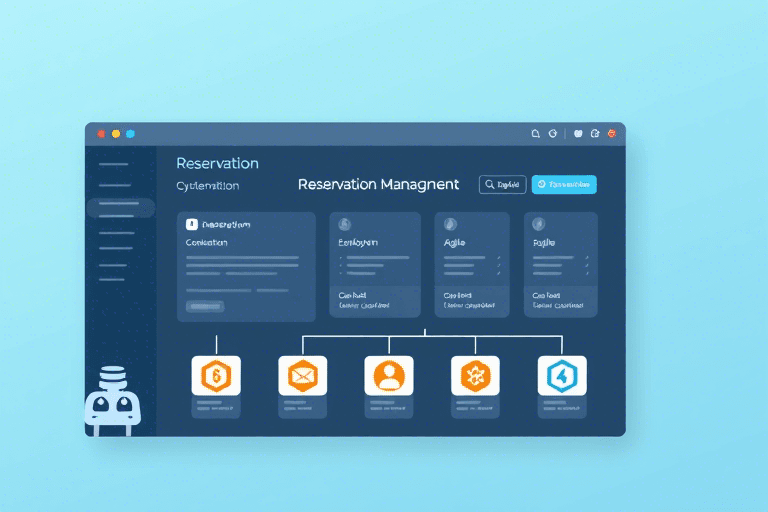The width and height of the screenshot is (768, 512).
Task: Choose the topmost item in the left sidebar
Action: tap(114, 164)
